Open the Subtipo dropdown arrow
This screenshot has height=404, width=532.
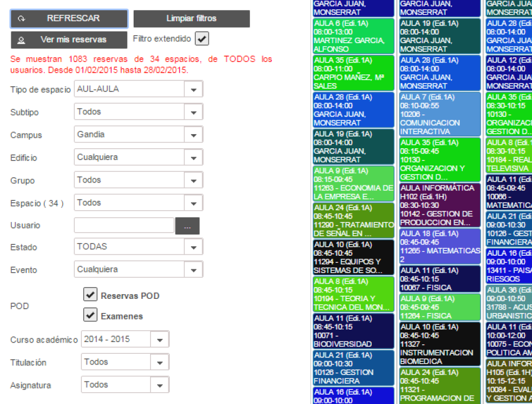193,112
